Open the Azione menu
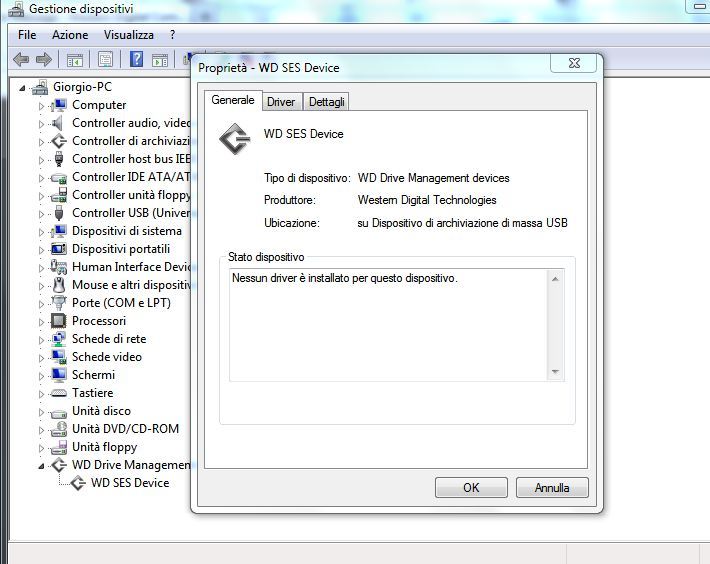The height and width of the screenshot is (564, 710). click(70, 35)
